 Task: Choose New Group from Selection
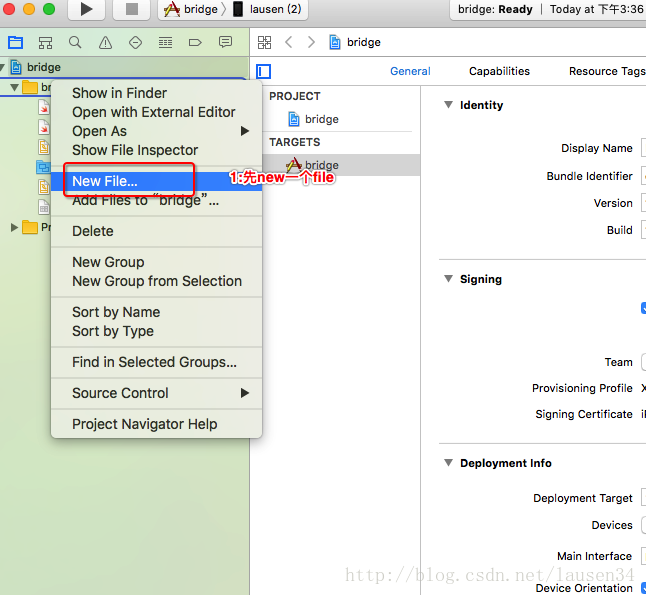point(157,281)
